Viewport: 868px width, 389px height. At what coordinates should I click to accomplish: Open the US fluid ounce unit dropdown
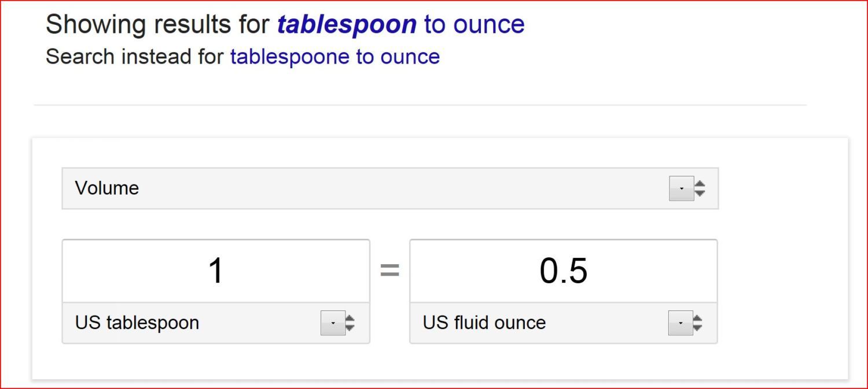[544, 323]
